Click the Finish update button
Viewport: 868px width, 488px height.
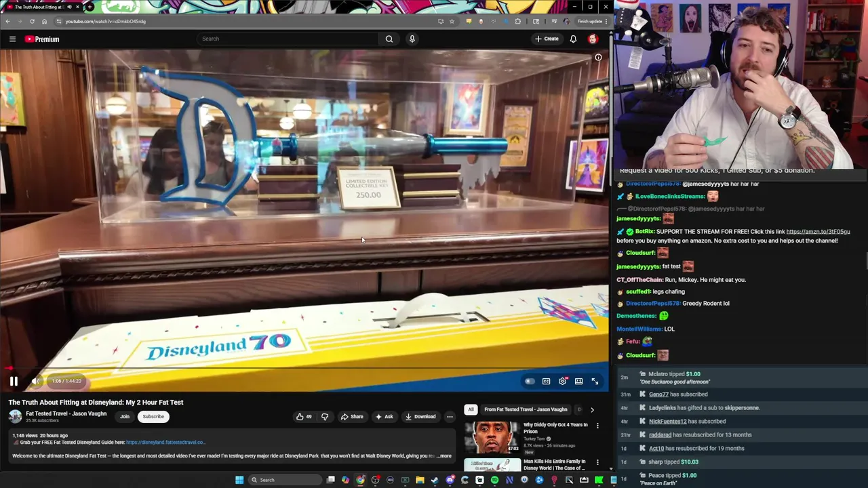click(591, 21)
